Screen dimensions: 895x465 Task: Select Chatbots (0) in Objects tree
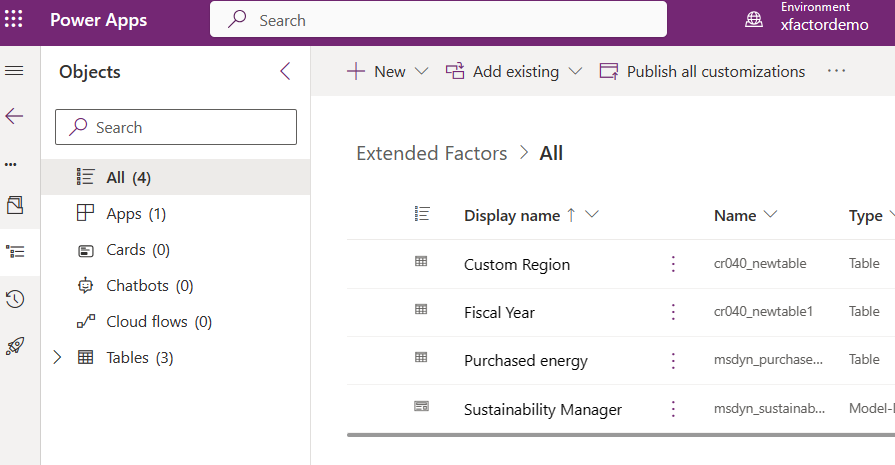pos(175,285)
